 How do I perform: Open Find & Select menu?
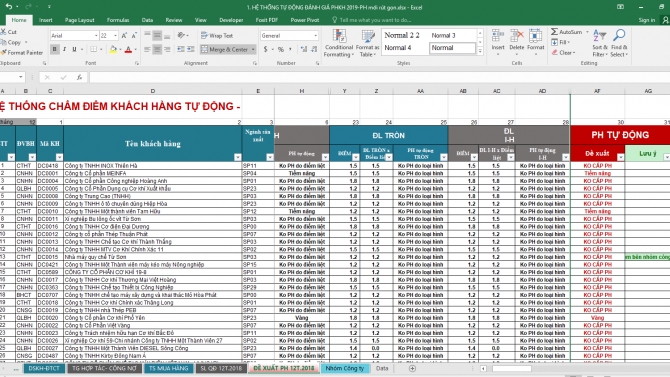[619, 43]
